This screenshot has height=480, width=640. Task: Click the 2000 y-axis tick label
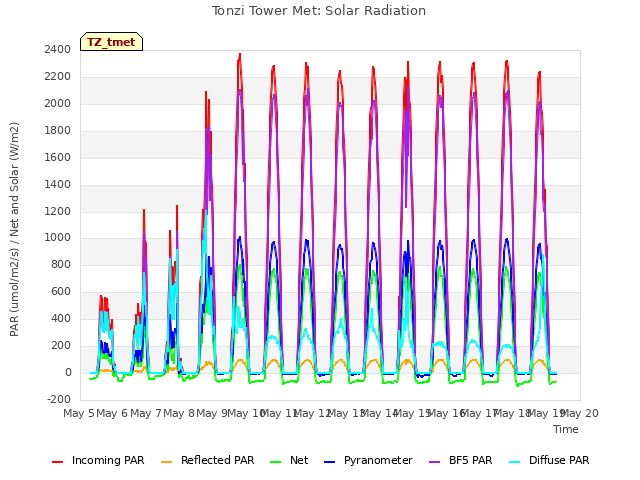(58, 103)
